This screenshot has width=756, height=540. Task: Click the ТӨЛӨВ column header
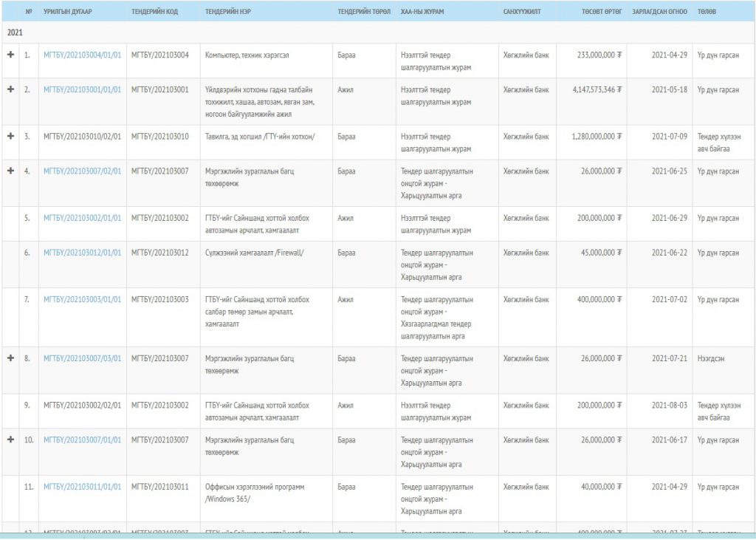(x=707, y=12)
